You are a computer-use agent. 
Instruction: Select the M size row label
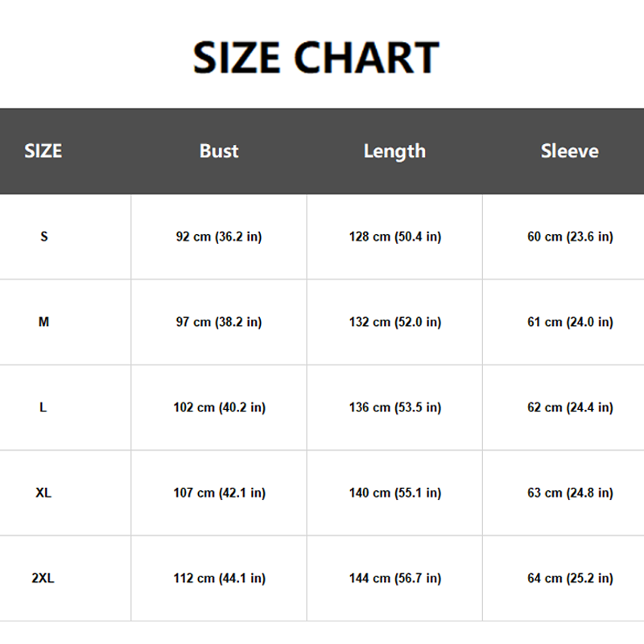point(43,322)
